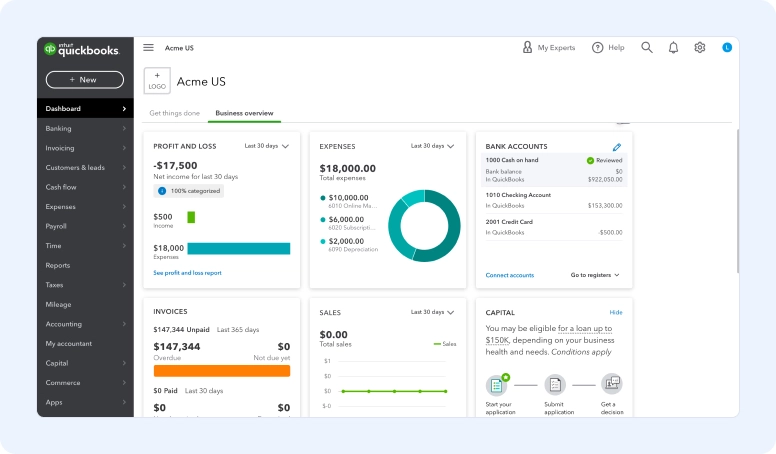Open Profit and Loss period dropdown
The image size is (776, 454).
pyautogui.click(x=267, y=146)
